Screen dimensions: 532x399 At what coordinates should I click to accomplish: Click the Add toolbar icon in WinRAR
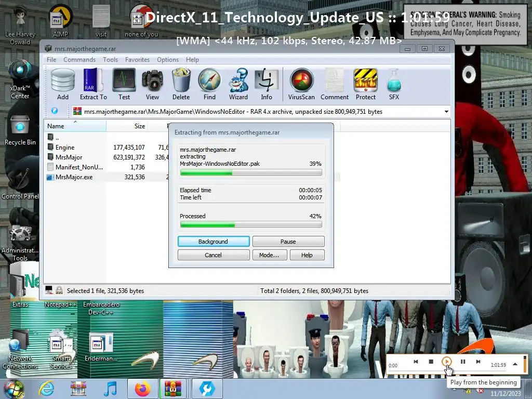tap(63, 84)
